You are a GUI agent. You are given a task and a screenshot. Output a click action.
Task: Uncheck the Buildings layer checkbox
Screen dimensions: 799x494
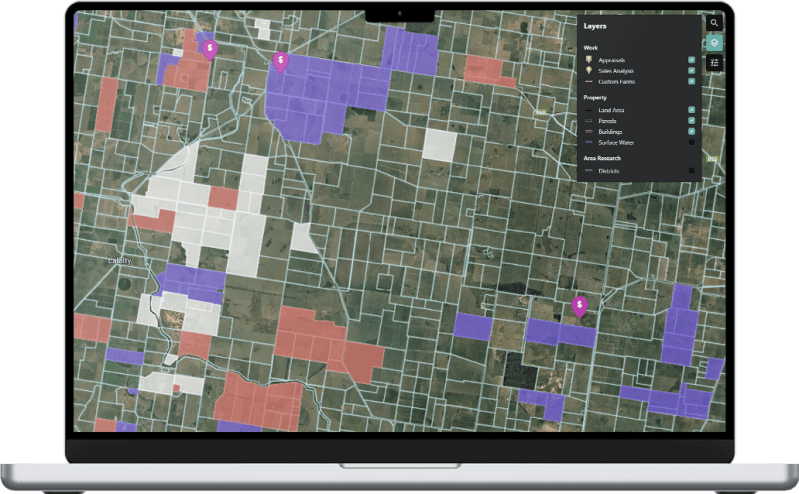pos(691,131)
